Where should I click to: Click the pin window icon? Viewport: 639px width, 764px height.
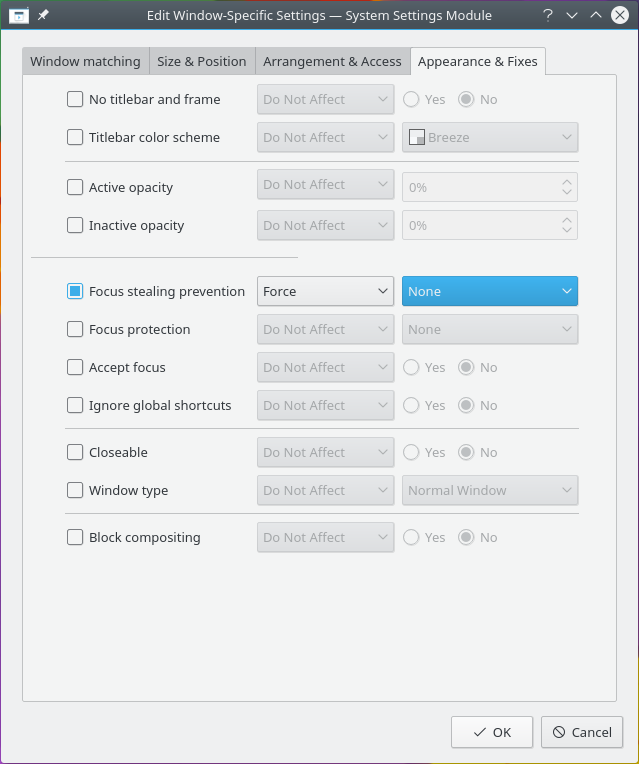[x=43, y=16]
